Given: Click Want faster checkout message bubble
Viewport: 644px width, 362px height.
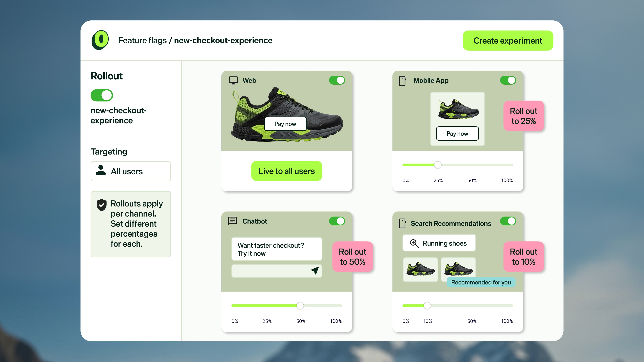Looking at the screenshot, I should (x=277, y=249).
